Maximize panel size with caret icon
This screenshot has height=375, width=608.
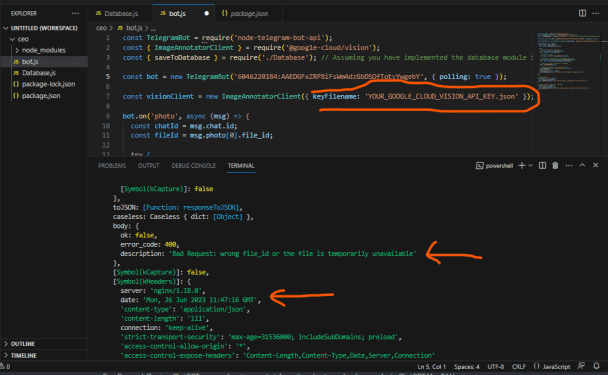click(582, 165)
